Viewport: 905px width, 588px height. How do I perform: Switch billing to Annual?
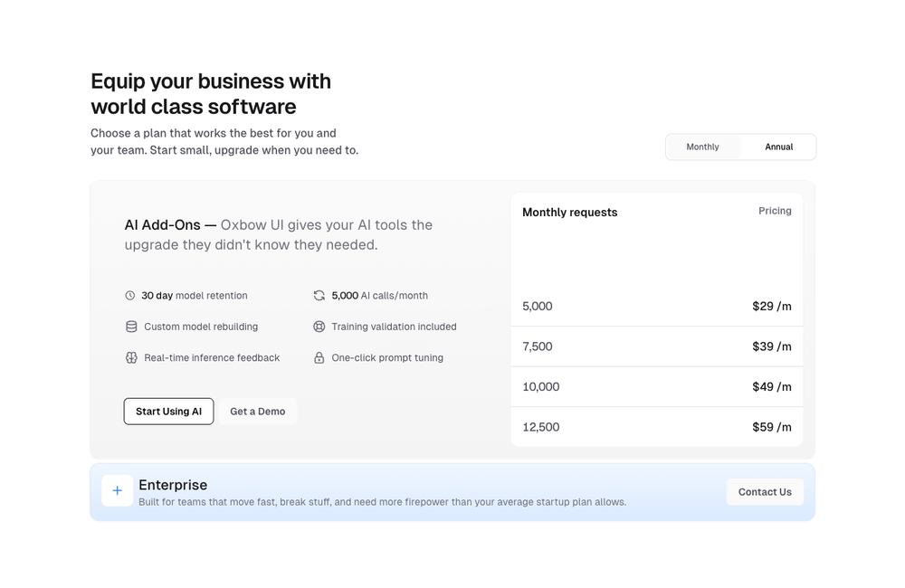tap(778, 147)
